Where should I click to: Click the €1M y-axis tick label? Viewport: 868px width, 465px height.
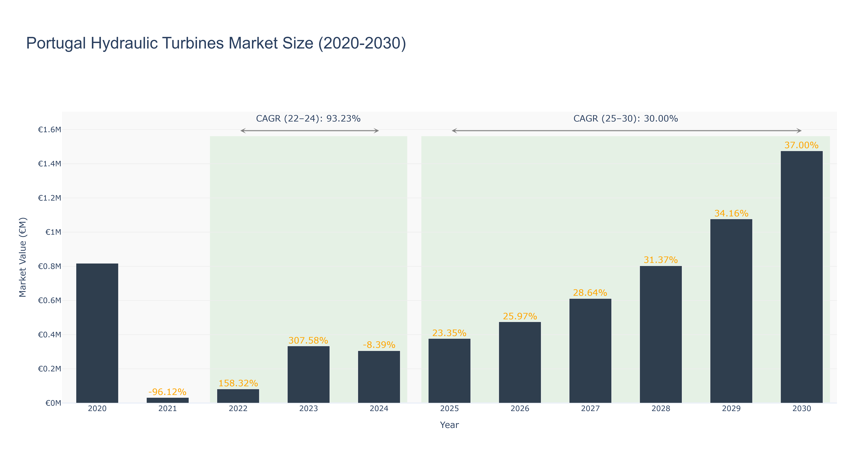coord(53,232)
